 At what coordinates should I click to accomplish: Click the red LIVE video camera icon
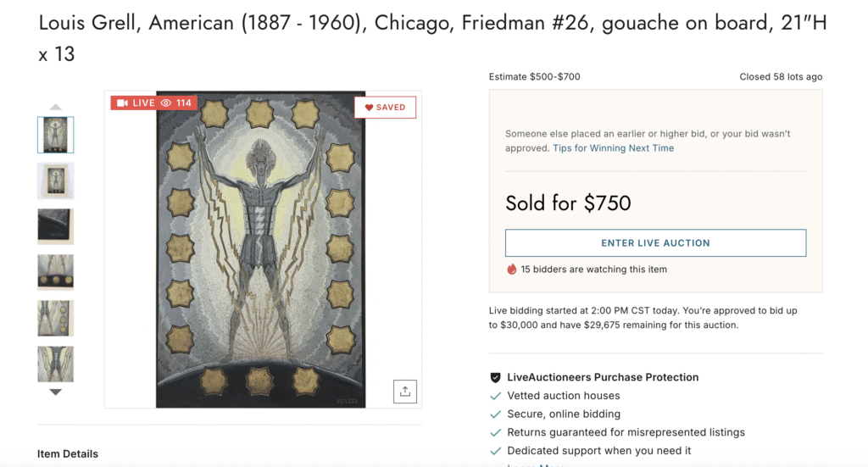pos(122,103)
